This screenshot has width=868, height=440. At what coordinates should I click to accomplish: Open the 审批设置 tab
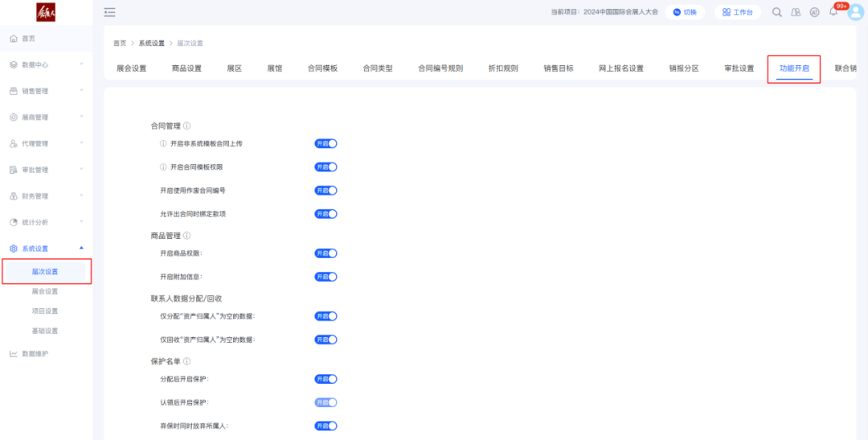[x=739, y=68]
